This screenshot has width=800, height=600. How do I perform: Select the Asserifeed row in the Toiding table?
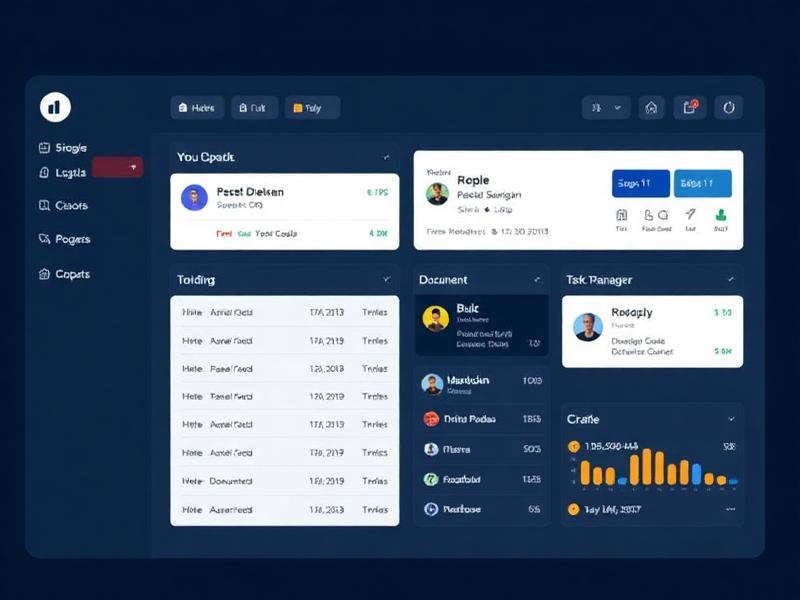pyautogui.click(x=285, y=510)
